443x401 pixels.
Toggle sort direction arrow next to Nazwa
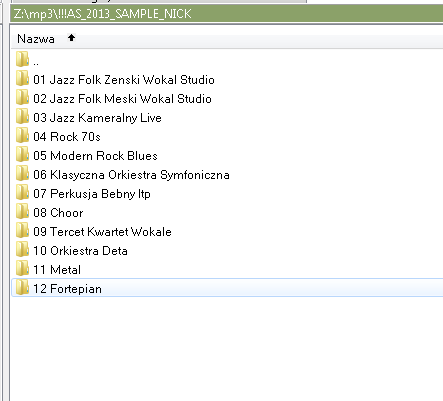[x=71, y=38]
